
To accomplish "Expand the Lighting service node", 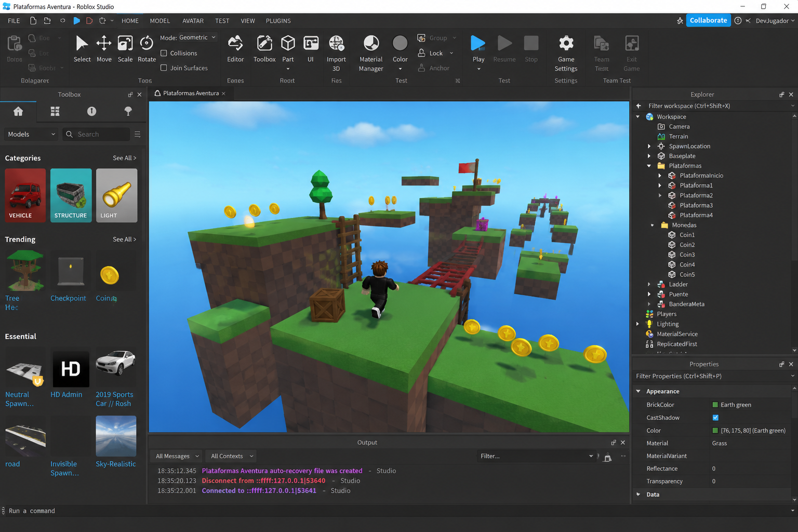I will tap(638, 324).
